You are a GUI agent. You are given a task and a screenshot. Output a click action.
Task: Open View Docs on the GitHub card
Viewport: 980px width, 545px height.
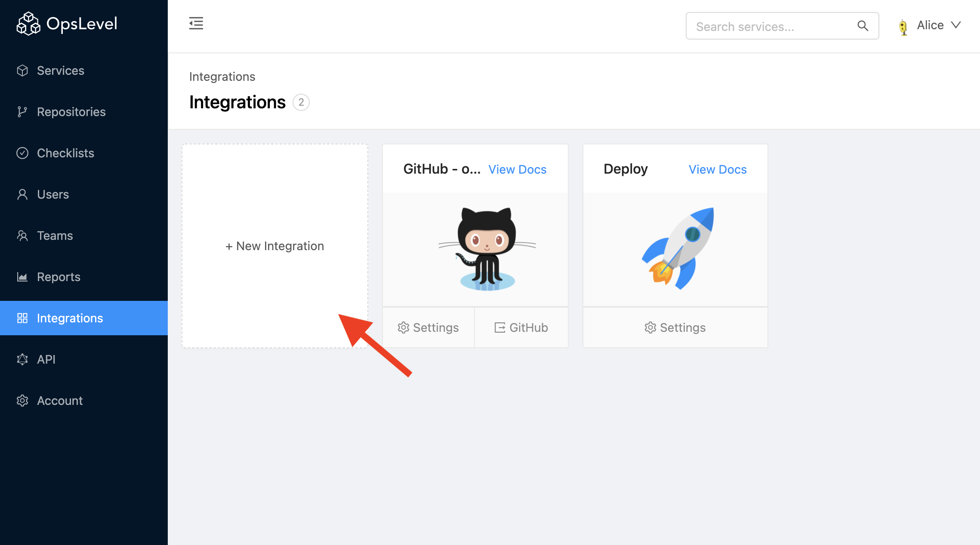518,169
